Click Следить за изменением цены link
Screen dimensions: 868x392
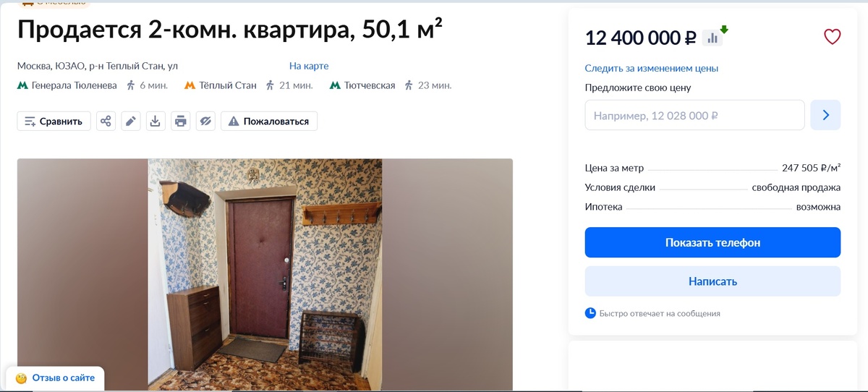click(x=652, y=68)
